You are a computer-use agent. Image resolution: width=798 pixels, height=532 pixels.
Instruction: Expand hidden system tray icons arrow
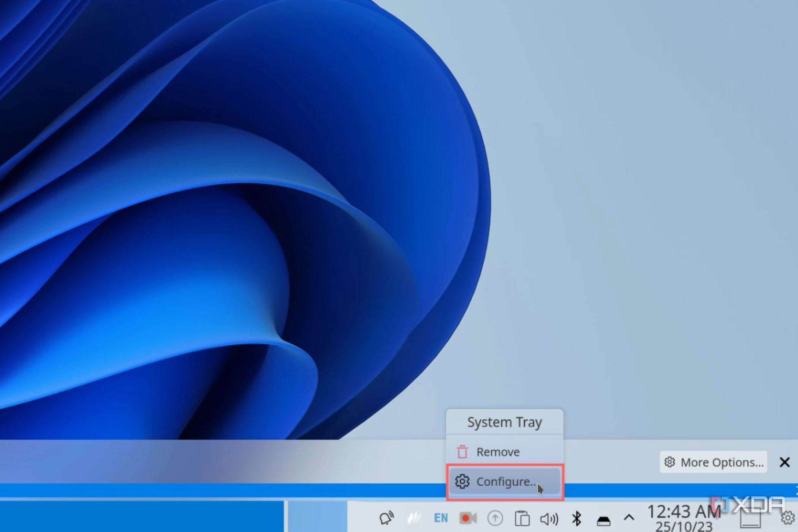click(x=629, y=517)
